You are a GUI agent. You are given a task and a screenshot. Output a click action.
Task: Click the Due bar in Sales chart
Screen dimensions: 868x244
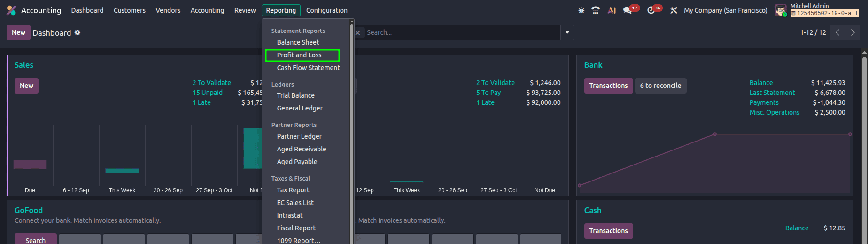pos(30,164)
